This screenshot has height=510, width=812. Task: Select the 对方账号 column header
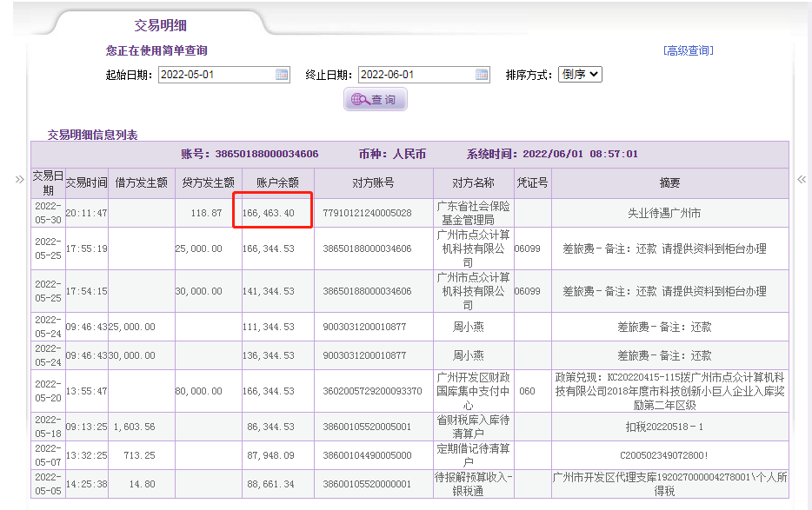373,183
